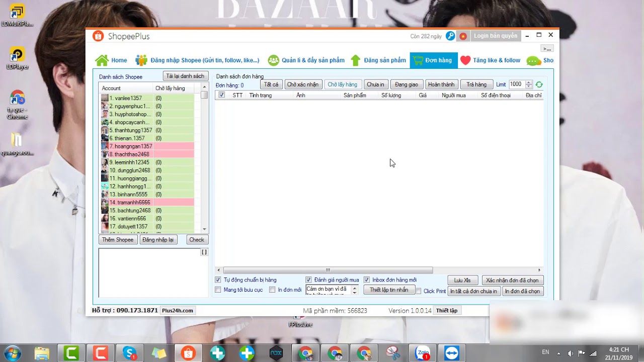Open Zalo from the taskbar
644x362 pixels.
click(422, 353)
